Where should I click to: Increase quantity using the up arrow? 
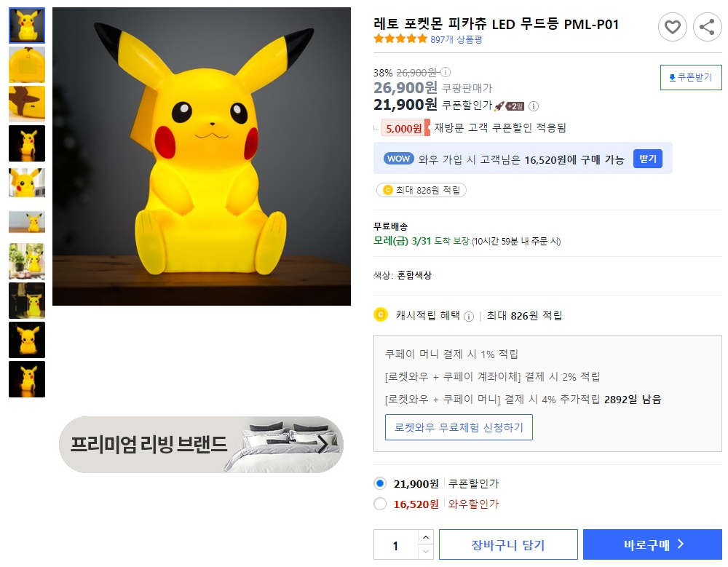coord(424,539)
